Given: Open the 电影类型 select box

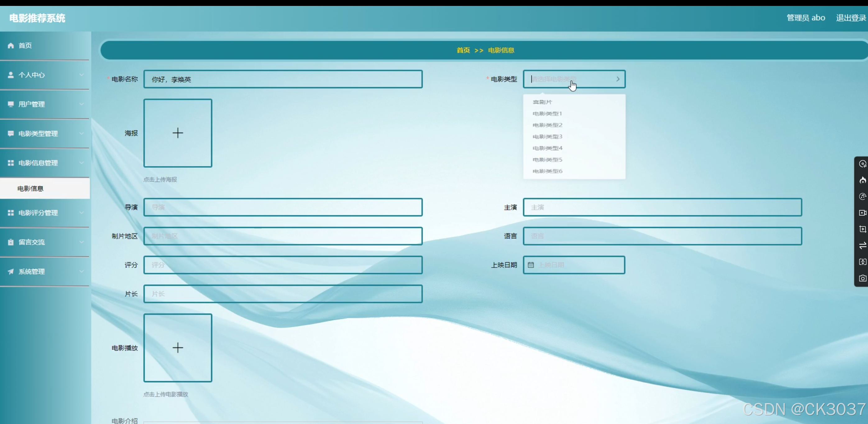Looking at the screenshot, I should tap(574, 79).
